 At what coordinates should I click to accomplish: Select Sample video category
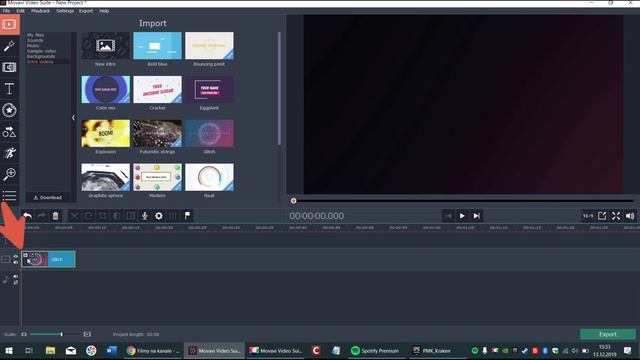(x=41, y=51)
